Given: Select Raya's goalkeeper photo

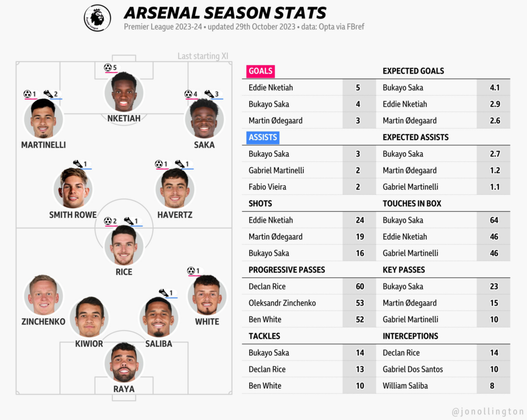Looking at the screenshot, I should click(124, 362).
